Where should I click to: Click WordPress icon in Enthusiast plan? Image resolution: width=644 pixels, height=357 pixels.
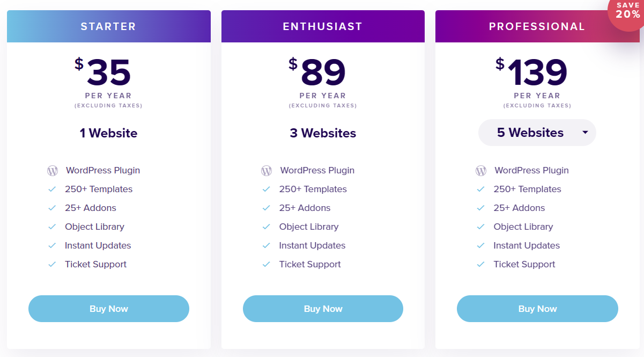point(267,171)
